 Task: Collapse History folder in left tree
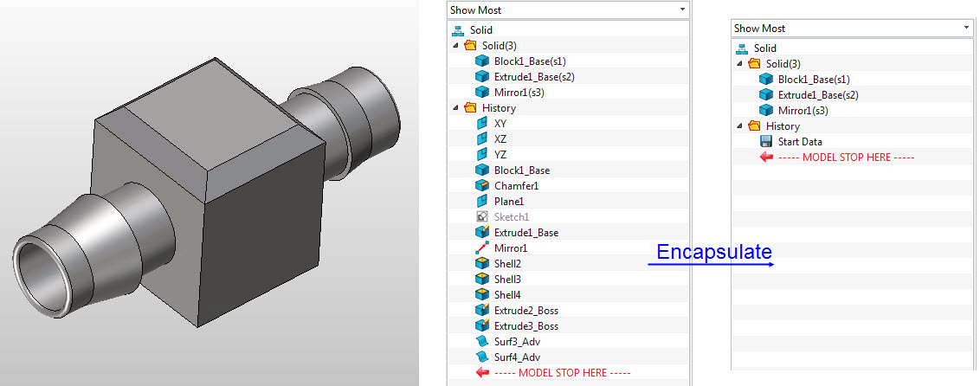point(456,108)
